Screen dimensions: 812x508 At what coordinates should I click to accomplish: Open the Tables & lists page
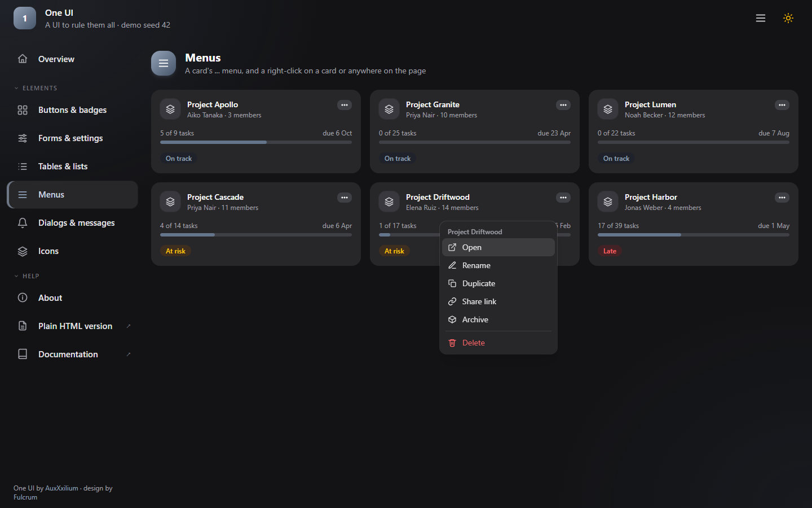(72, 167)
